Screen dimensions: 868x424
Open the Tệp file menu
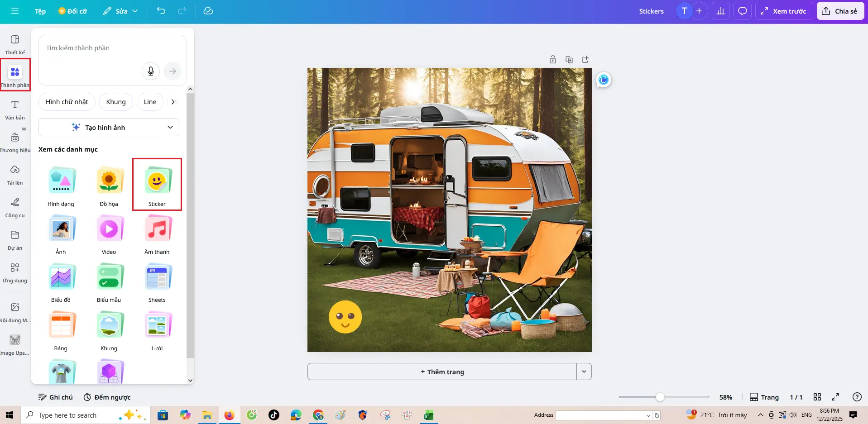click(40, 11)
